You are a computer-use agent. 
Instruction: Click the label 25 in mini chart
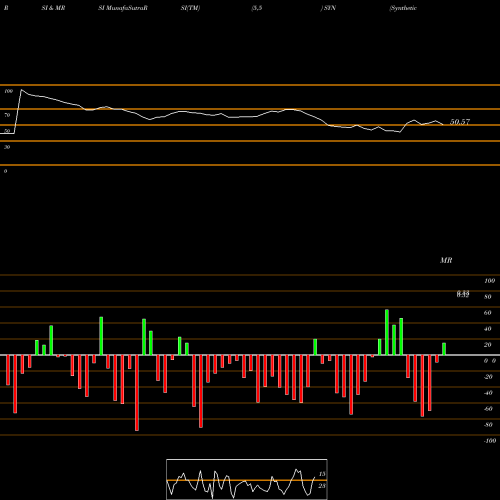point(322,486)
